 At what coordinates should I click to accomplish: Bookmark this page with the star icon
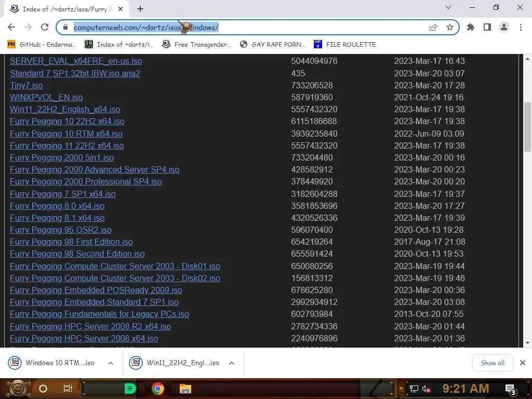pyautogui.click(x=450, y=27)
